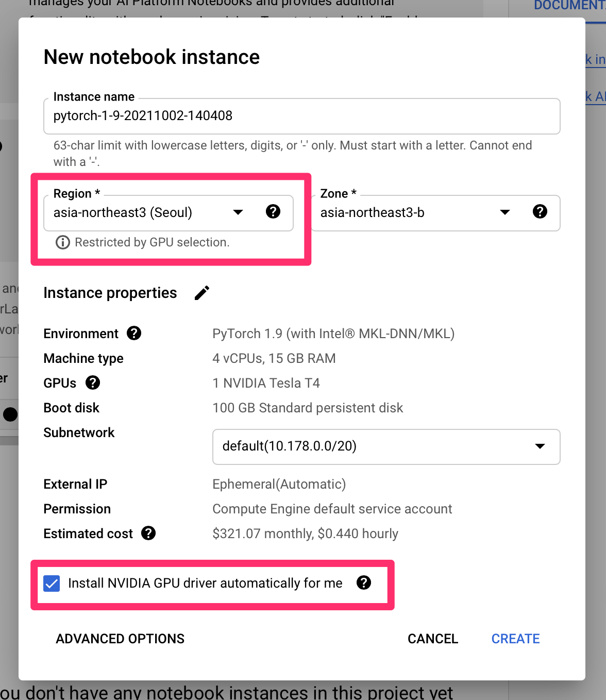
Task: Open the Environment help icon
Action: point(134,333)
